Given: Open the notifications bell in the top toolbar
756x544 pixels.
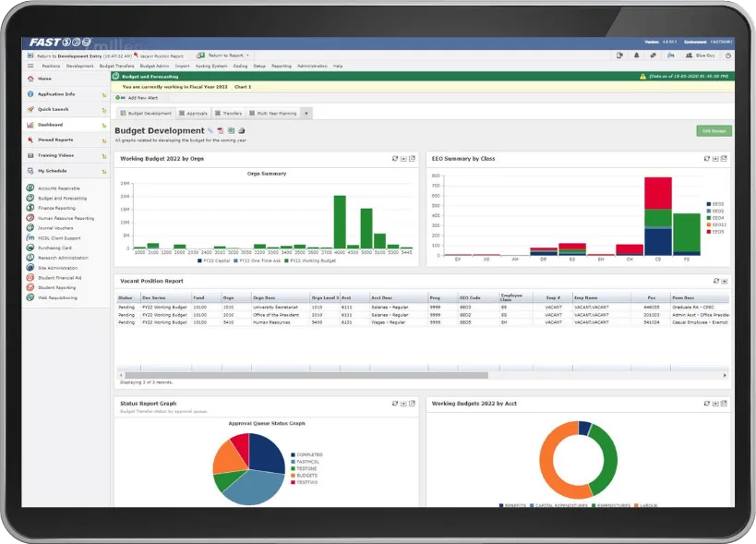Looking at the screenshot, I should (637, 55).
